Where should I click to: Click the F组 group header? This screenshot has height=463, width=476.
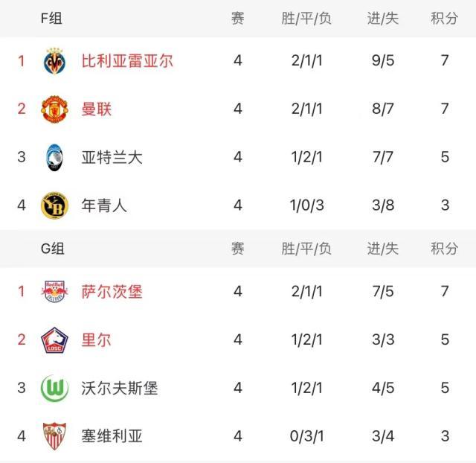tap(52, 19)
